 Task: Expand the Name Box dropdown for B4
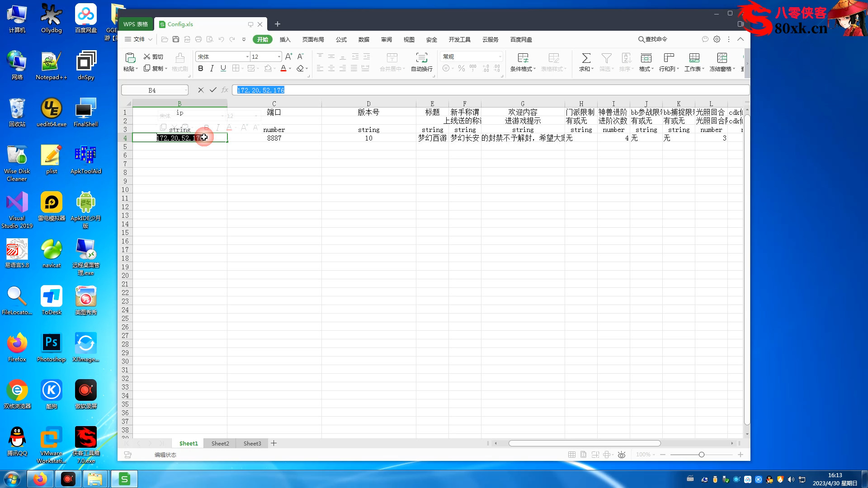click(x=185, y=90)
